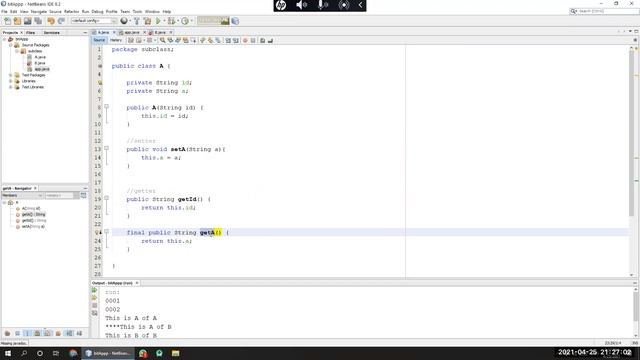Click Find Selection magnifier in editor toolbar
Image resolution: width=640 pixels, height=360 pixels.
click(x=162, y=40)
